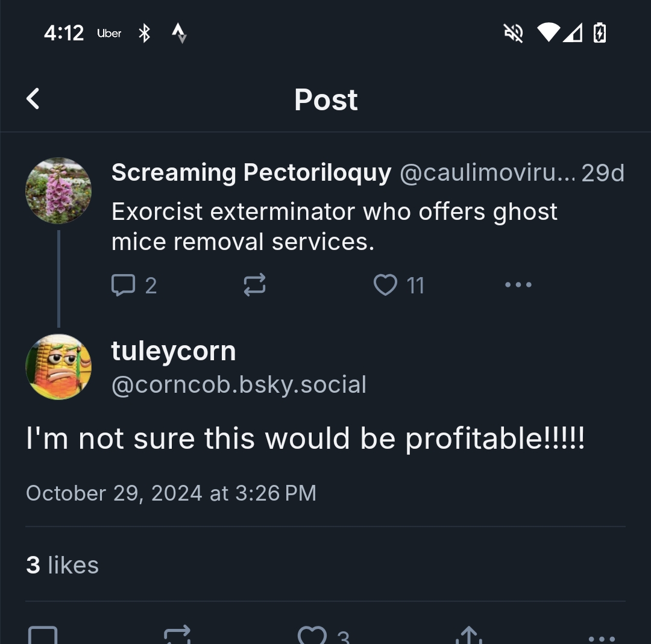Open the Screaming Pectoriloquy profile name
The height and width of the screenshot is (644, 651).
point(251,173)
